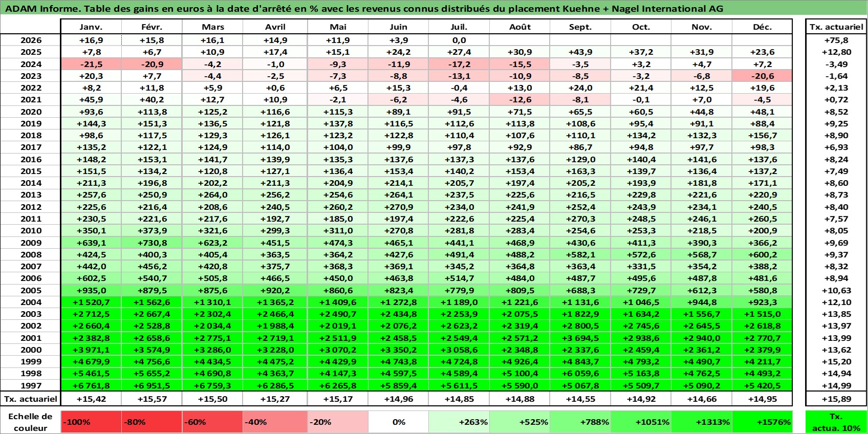Screen dimensions: 868x434
Task: Click the 2026 actuarial rate +75,8
Action: coord(836,40)
